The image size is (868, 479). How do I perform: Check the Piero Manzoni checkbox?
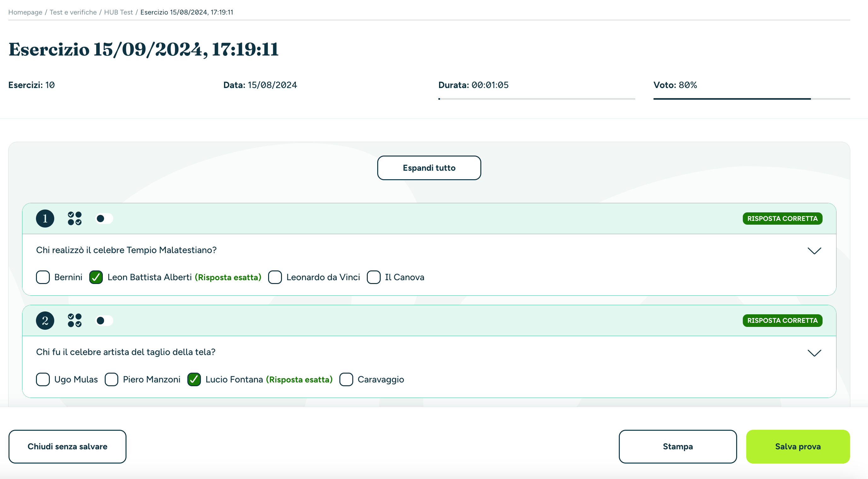tap(112, 379)
